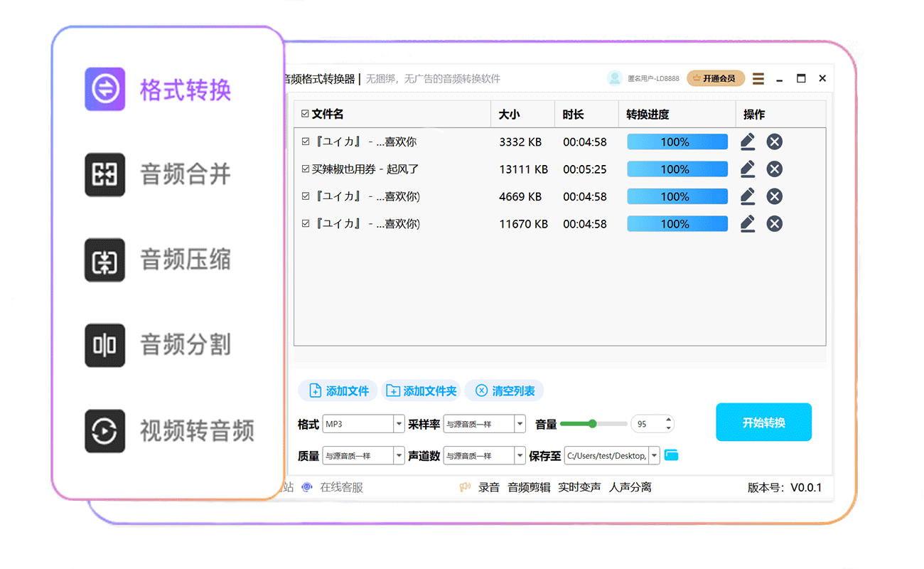The width and height of the screenshot is (924, 569).
Task: Uncheck the 买辣椒也用券 - 起风了 file checkbox
Action: 306,169
